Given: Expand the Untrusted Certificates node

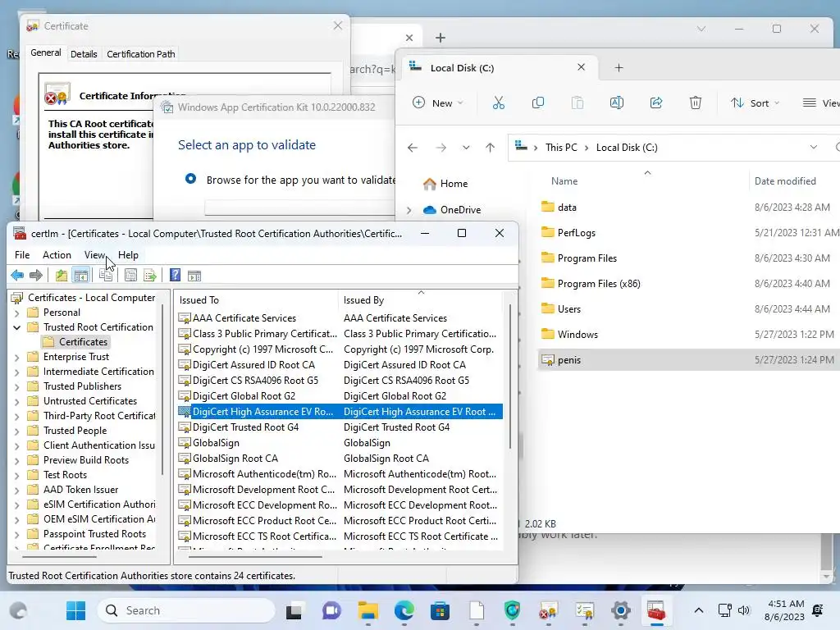Looking at the screenshot, I should point(16,401).
